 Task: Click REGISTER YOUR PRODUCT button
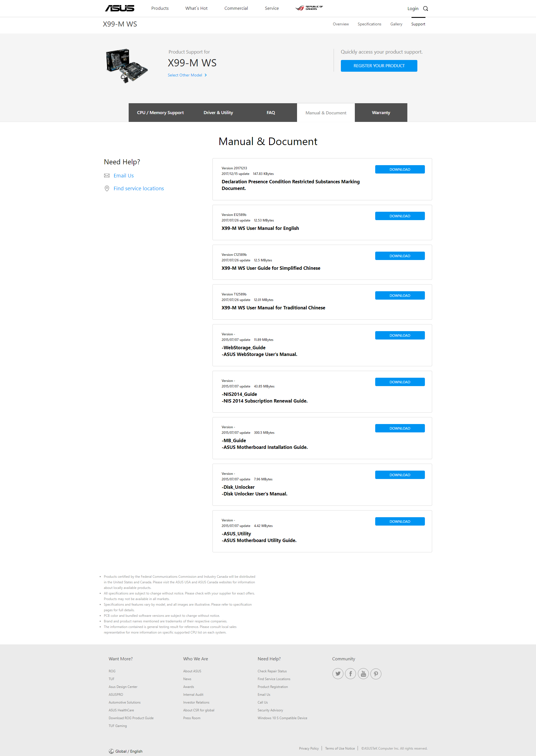click(x=379, y=66)
